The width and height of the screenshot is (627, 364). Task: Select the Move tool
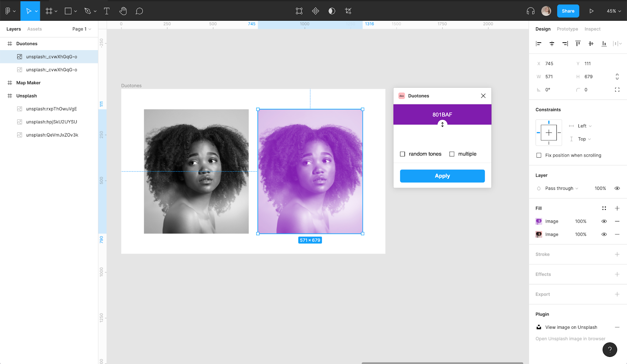coord(28,11)
